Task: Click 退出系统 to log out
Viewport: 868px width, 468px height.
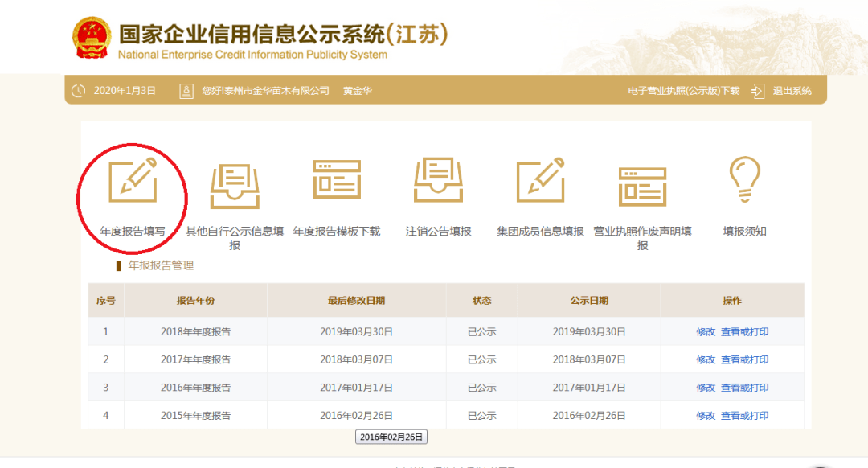Action: tap(791, 91)
